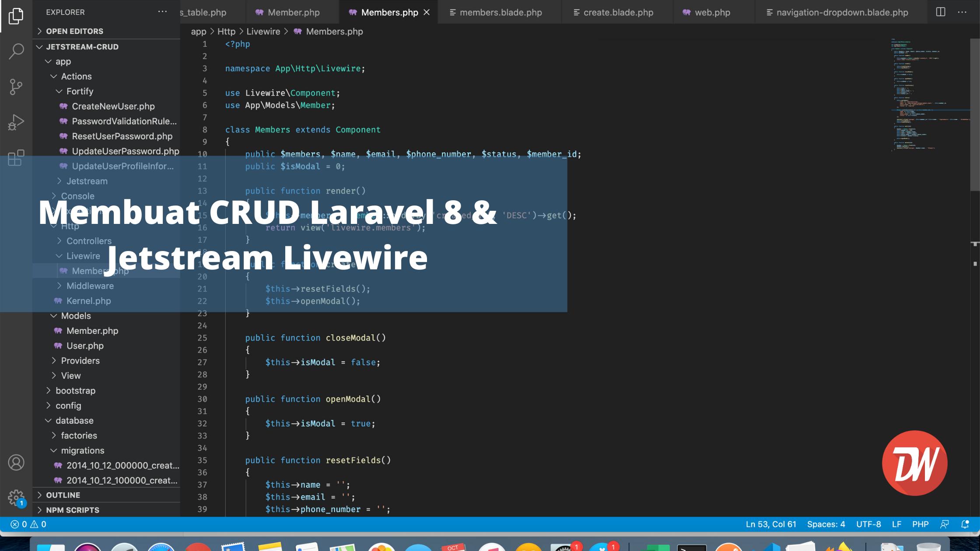Open the editor more actions ellipsis
The image size is (980, 551).
point(962,12)
